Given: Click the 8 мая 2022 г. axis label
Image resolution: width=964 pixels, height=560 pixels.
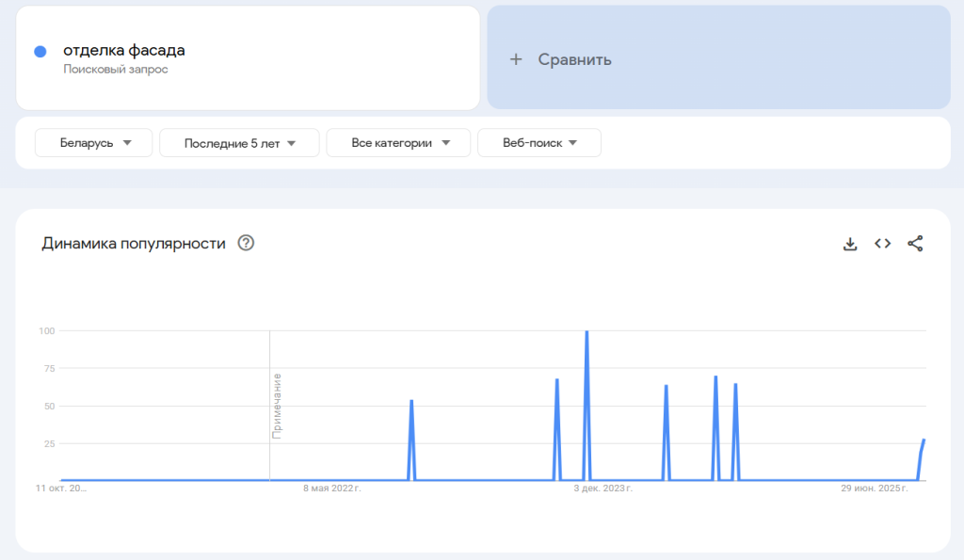Looking at the screenshot, I should [x=331, y=488].
